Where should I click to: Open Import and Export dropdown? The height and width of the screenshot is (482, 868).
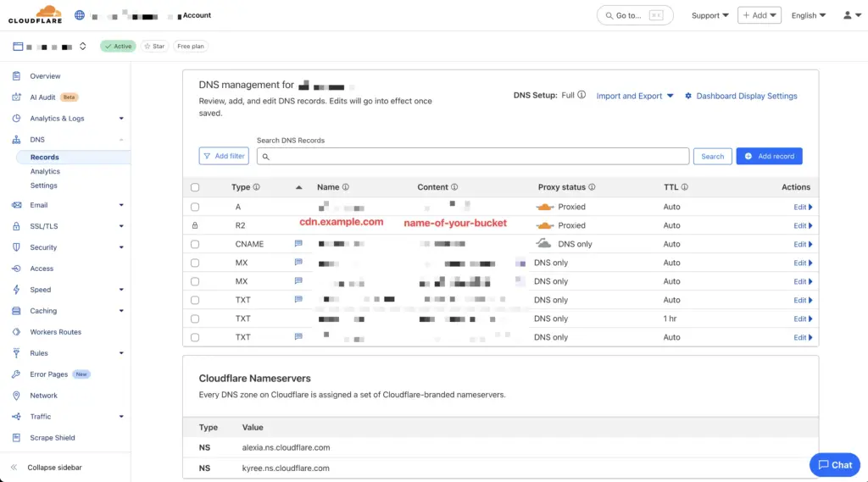pyautogui.click(x=635, y=96)
